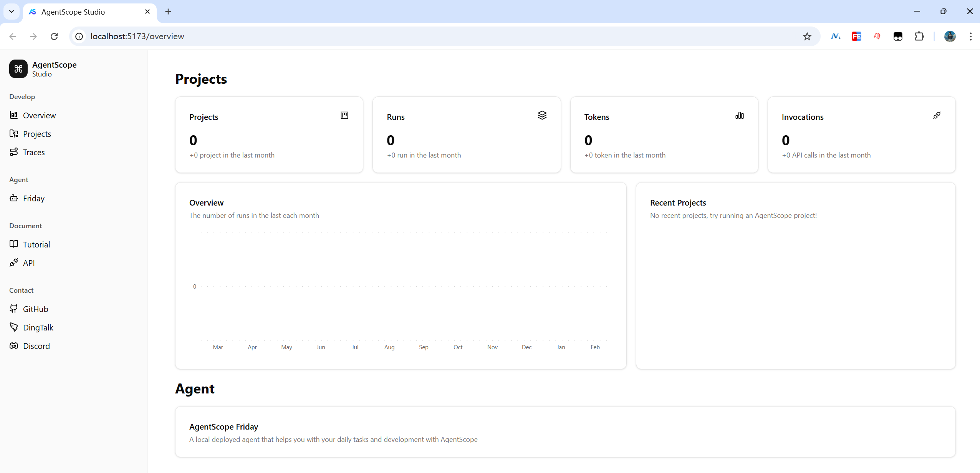Image resolution: width=980 pixels, height=473 pixels.
Task: Select Projects in the sidebar
Action: click(x=36, y=134)
